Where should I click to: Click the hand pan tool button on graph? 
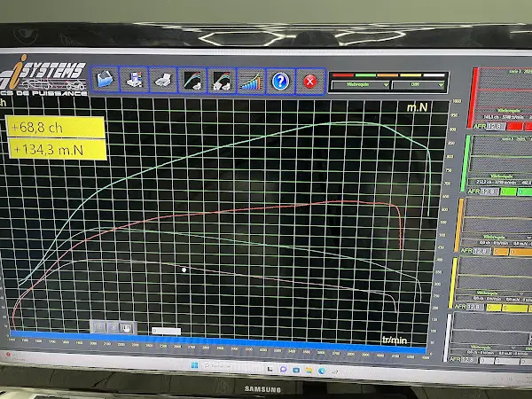pyautogui.click(x=126, y=328)
